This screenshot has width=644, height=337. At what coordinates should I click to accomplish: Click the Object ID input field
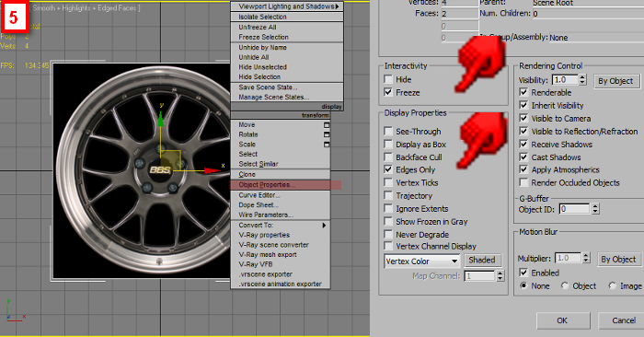click(x=575, y=209)
